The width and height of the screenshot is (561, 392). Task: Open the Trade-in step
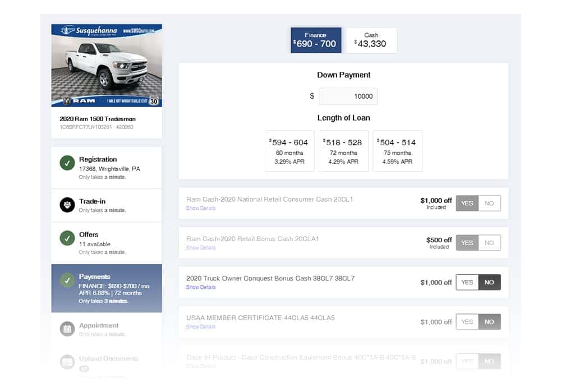pos(107,205)
